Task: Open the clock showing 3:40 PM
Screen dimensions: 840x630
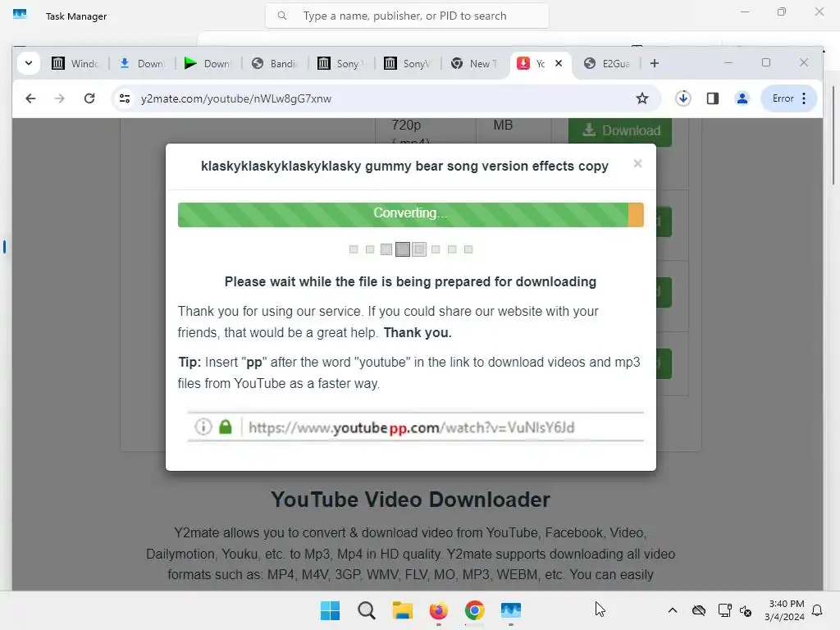Action: click(x=785, y=610)
